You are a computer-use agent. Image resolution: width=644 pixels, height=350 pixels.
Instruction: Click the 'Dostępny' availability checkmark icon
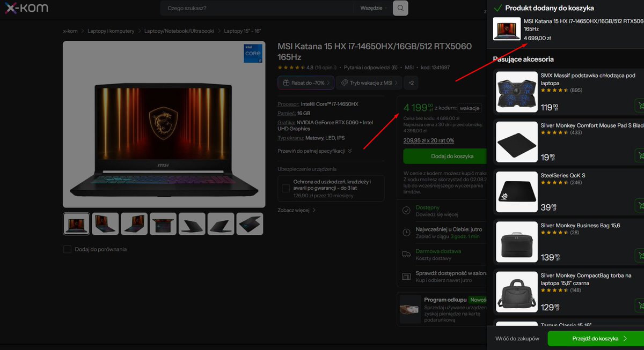406,210
